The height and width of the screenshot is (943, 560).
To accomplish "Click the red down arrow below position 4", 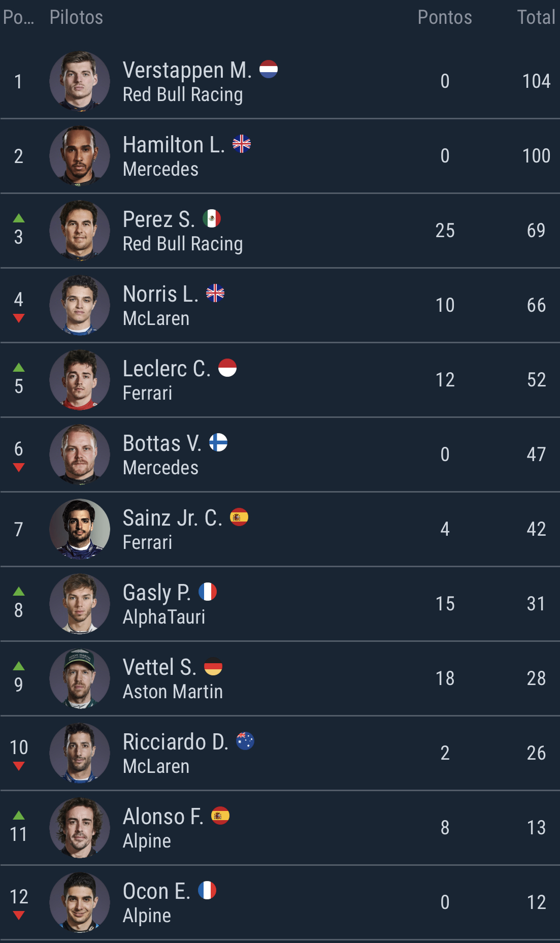I will pyautogui.click(x=19, y=318).
